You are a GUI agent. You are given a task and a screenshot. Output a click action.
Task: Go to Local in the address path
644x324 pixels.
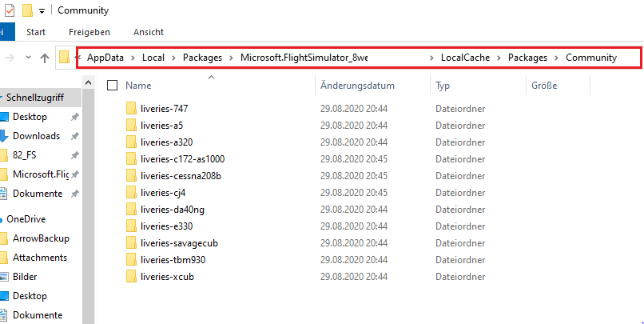(153, 58)
